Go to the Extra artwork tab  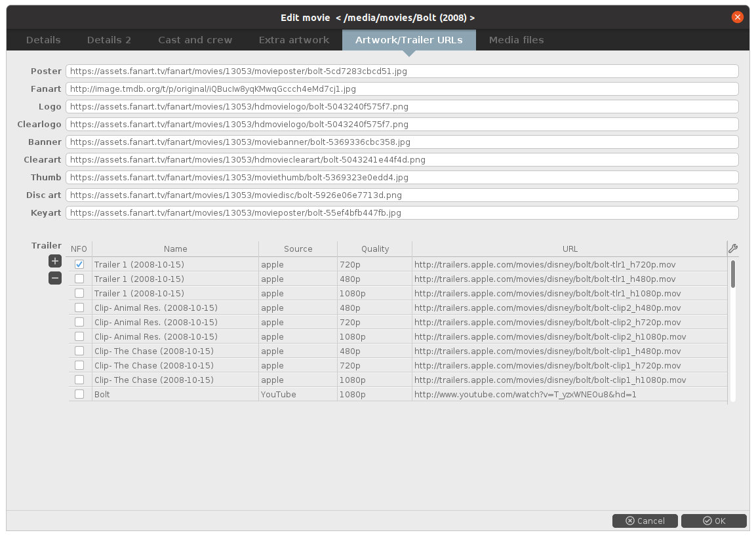coord(294,40)
